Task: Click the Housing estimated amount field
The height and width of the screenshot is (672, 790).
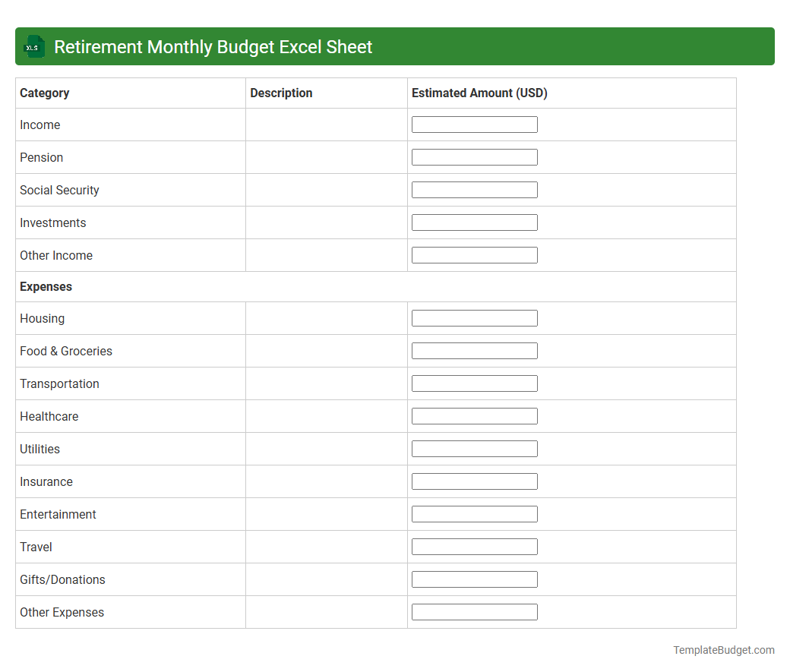Action: pyautogui.click(x=474, y=317)
